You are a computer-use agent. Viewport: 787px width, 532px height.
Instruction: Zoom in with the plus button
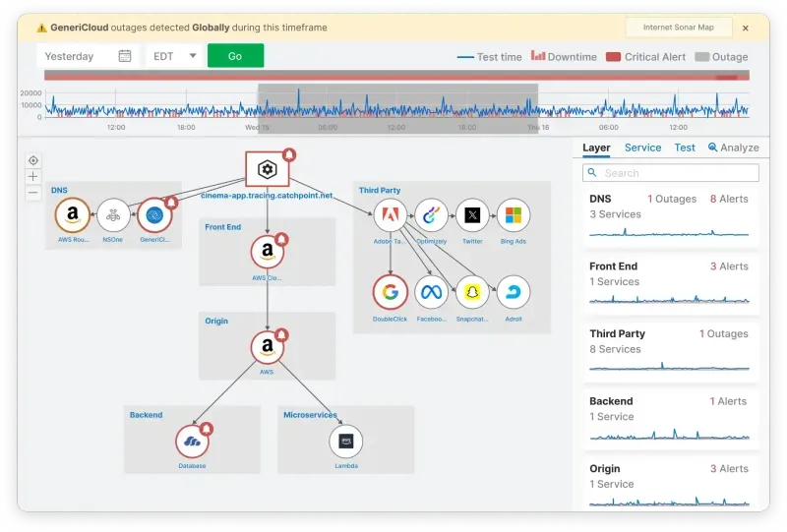click(33, 176)
